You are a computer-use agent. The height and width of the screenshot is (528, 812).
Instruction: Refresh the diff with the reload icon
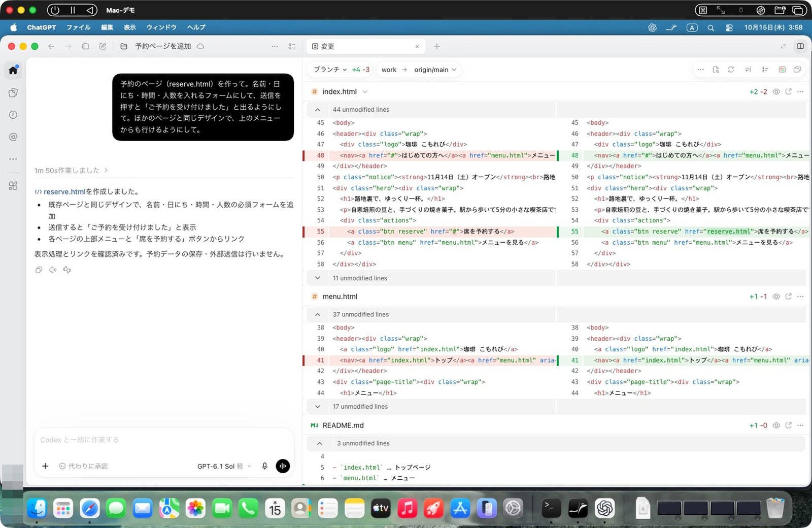coord(731,70)
